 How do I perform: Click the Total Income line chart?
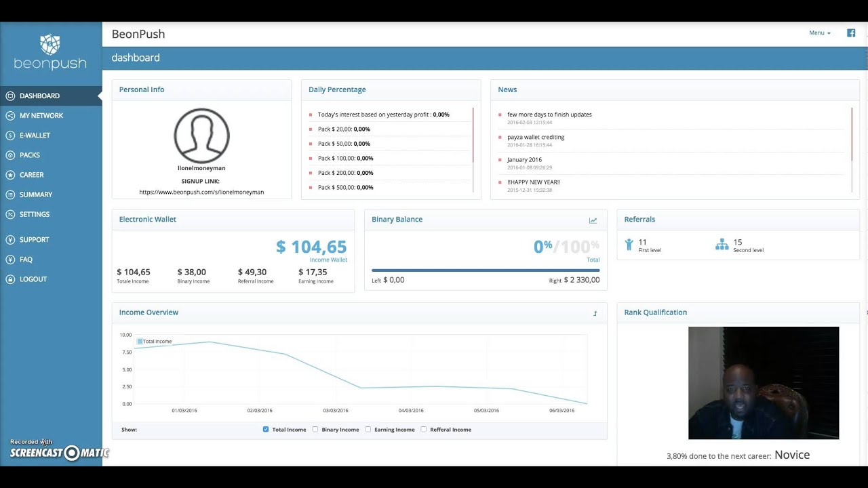click(x=360, y=369)
